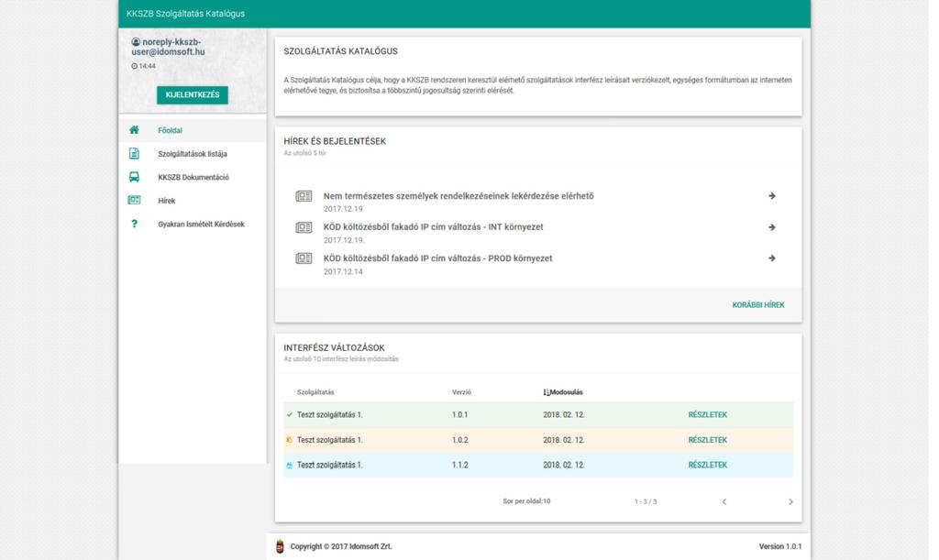Click the Szolgáltatás column header

click(x=315, y=392)
